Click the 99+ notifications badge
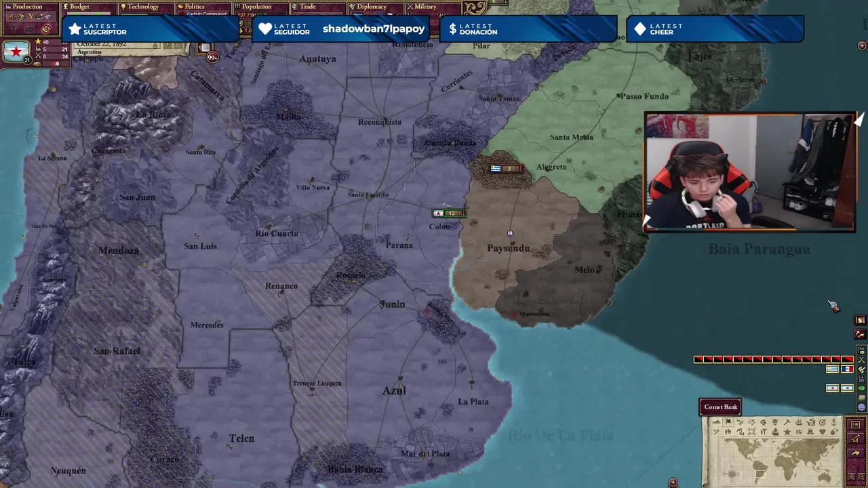The width and height of the screenshot is (868, 488). point(213,58)
